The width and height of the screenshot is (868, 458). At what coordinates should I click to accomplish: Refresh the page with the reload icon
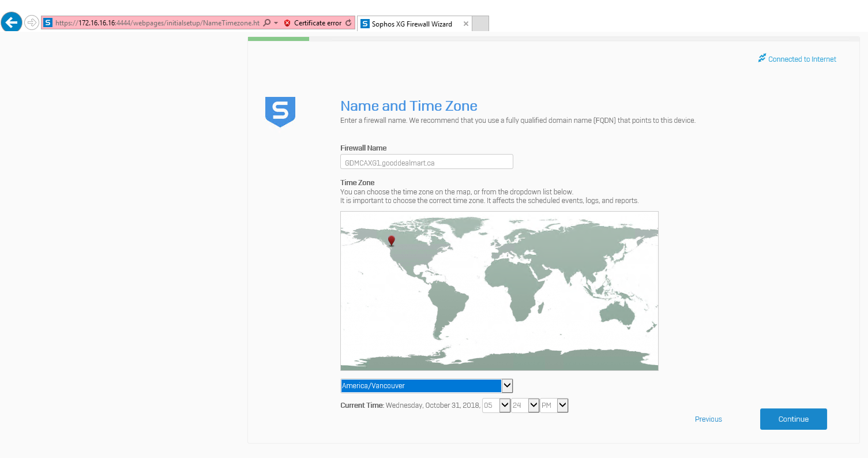click(348, 23)
